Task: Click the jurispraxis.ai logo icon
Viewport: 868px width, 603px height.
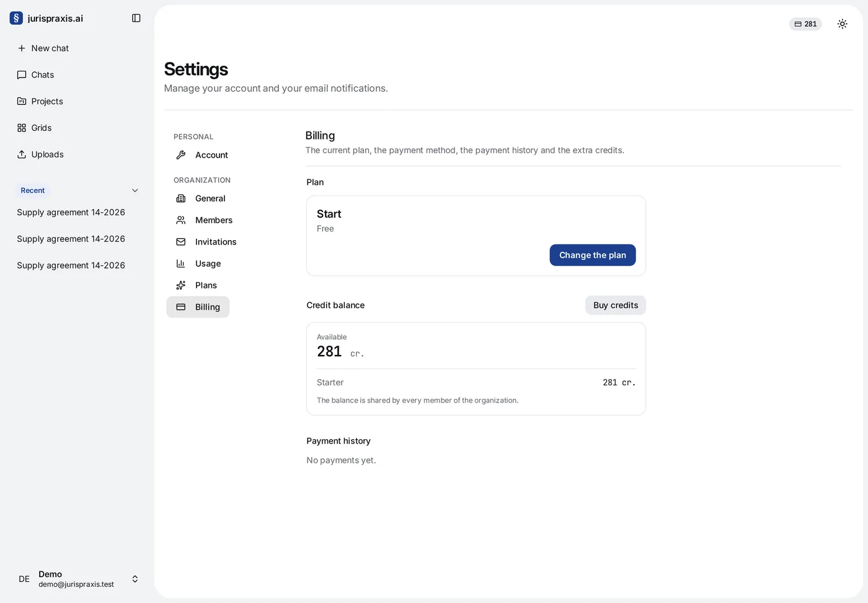Action: [16, 18]
